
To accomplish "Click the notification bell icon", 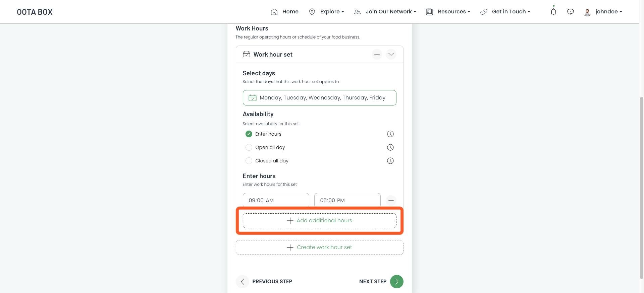I will click(x=553, y=12).
